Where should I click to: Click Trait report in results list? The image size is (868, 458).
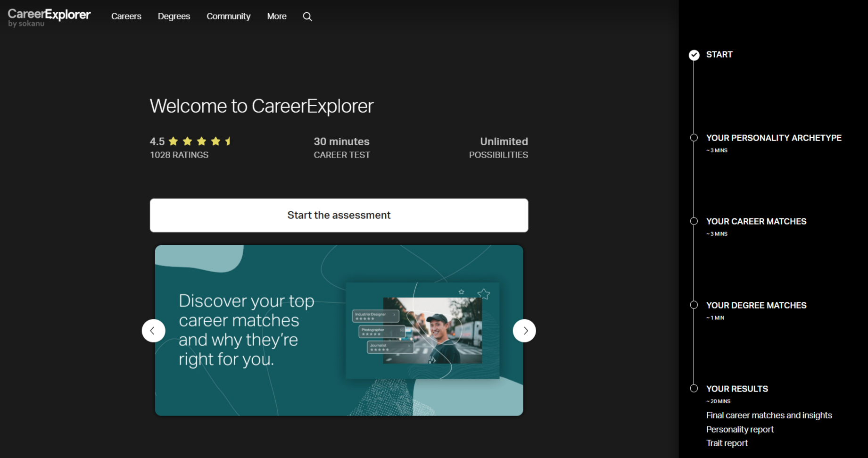727,443
